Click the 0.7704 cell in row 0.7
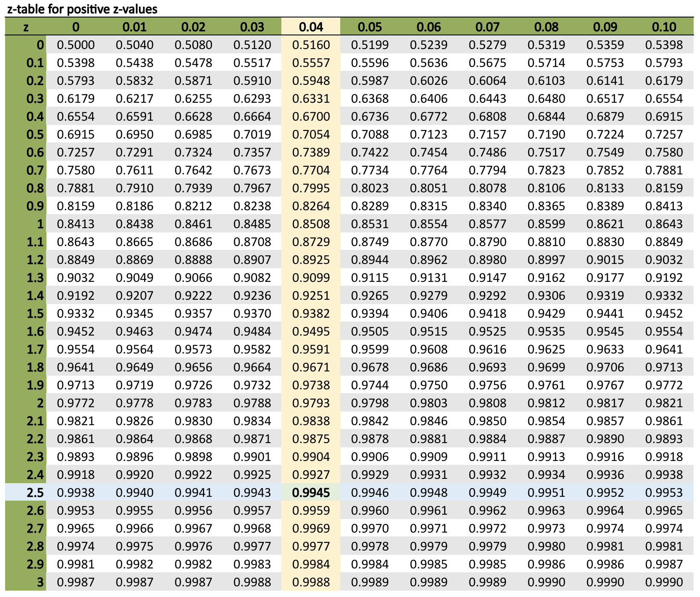 311,170
